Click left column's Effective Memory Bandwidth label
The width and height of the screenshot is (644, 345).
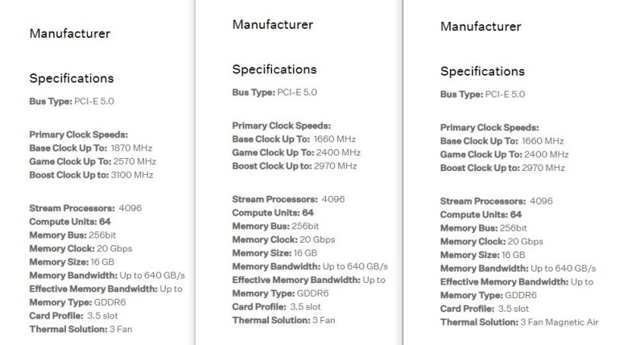[93, 289]
